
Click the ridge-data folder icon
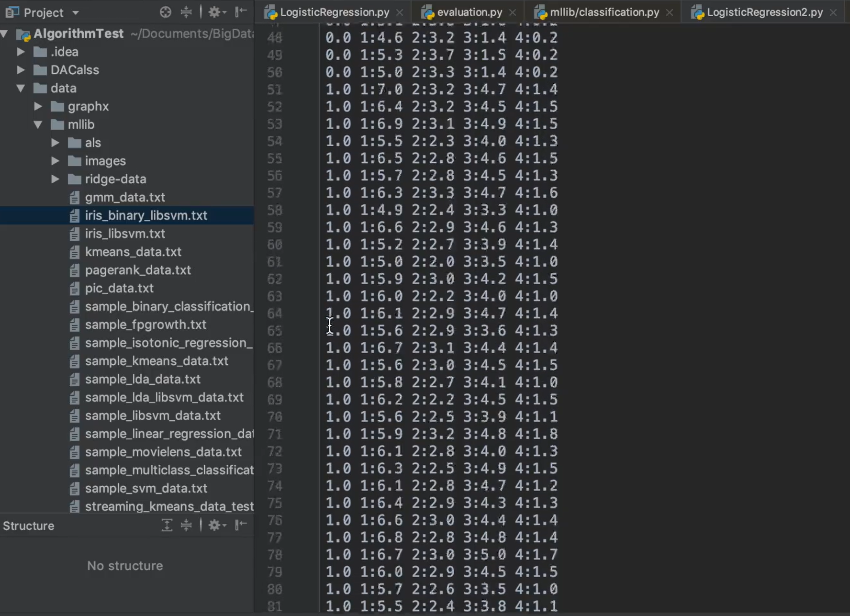point(75,179)
